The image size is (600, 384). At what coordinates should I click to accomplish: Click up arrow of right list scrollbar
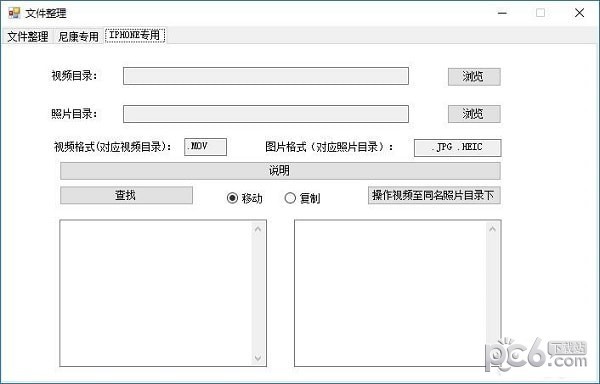point(492,229)
